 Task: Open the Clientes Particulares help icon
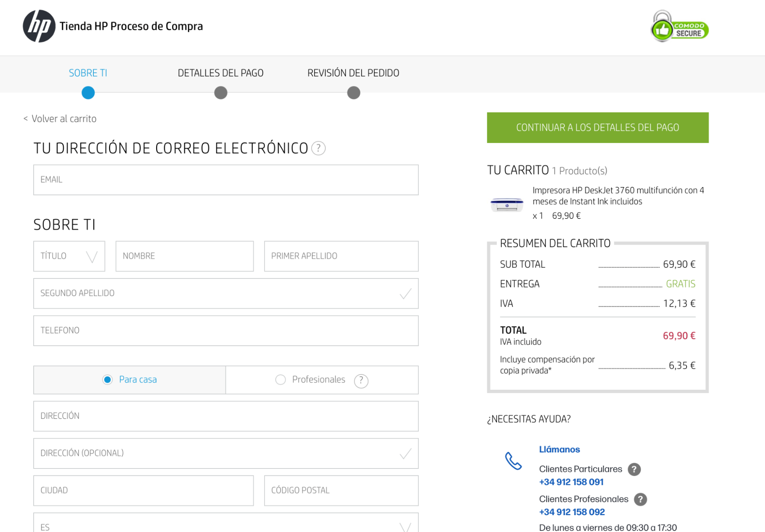coord(634,469)
